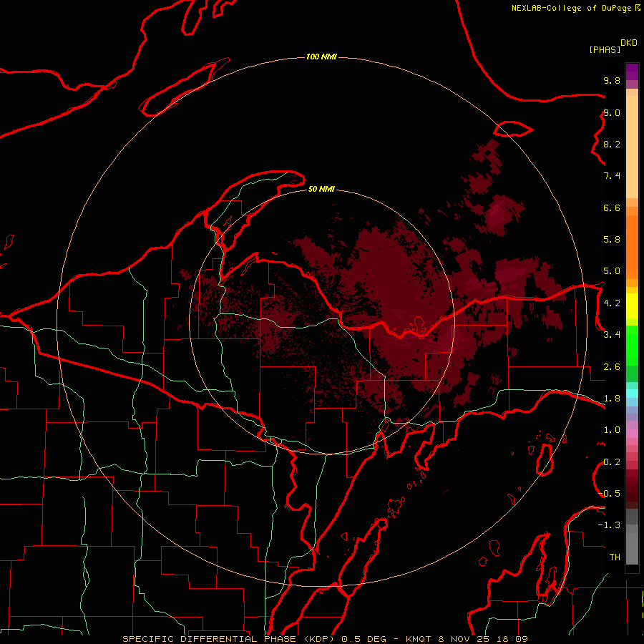This screenshot has height=644, width=644.
Task: Click the 2.6 scale value
Action: pos(612,367)
